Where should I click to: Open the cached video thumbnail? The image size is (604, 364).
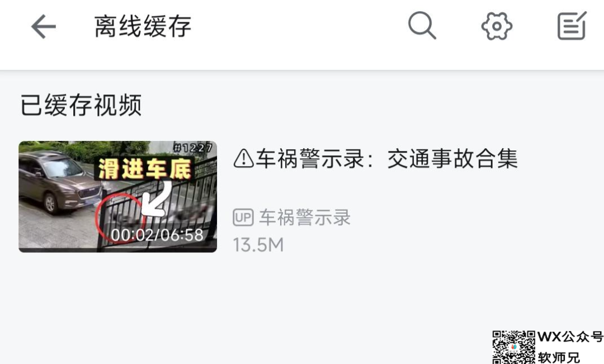pyautogui.click(x=117, y=196)
